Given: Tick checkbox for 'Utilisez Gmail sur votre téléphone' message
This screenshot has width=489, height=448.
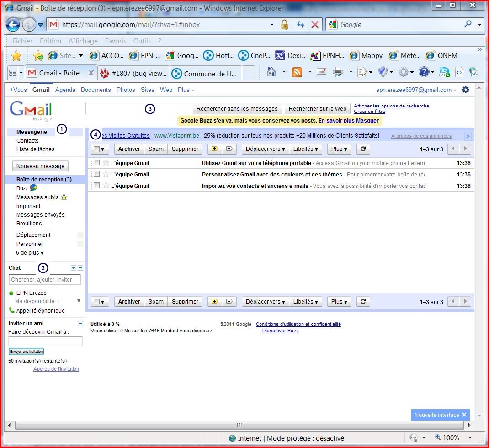Looking at the screenshot, I should point(97,163).
